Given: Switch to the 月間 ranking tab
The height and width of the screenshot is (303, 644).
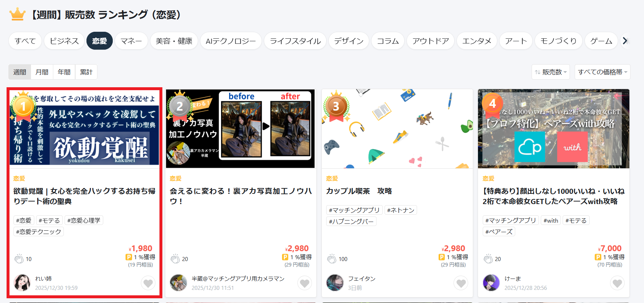Looking at the screenshot, I should click(42, 72).
